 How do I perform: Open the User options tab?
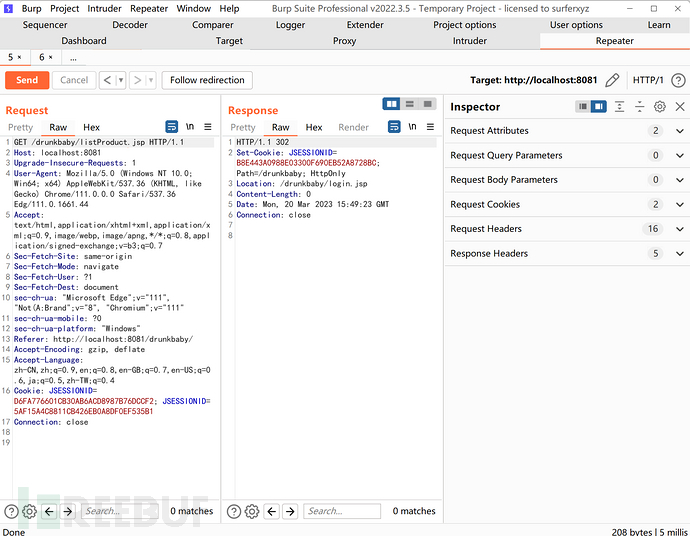[x=576, y=25]
